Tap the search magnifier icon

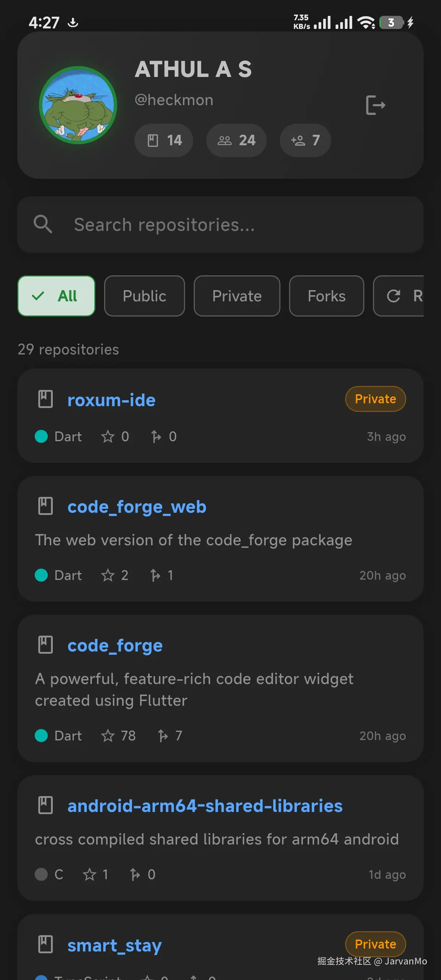click(x=43, y=224)
